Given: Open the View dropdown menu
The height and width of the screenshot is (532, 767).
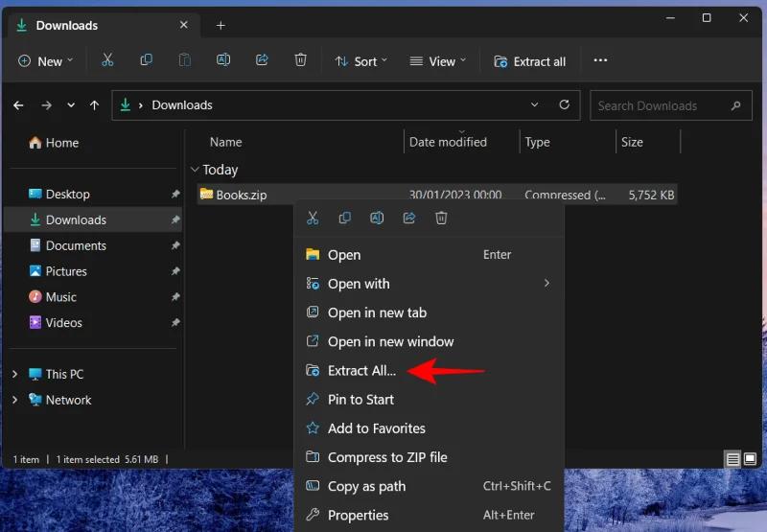Looking at the screenshot, I should 437,61.
